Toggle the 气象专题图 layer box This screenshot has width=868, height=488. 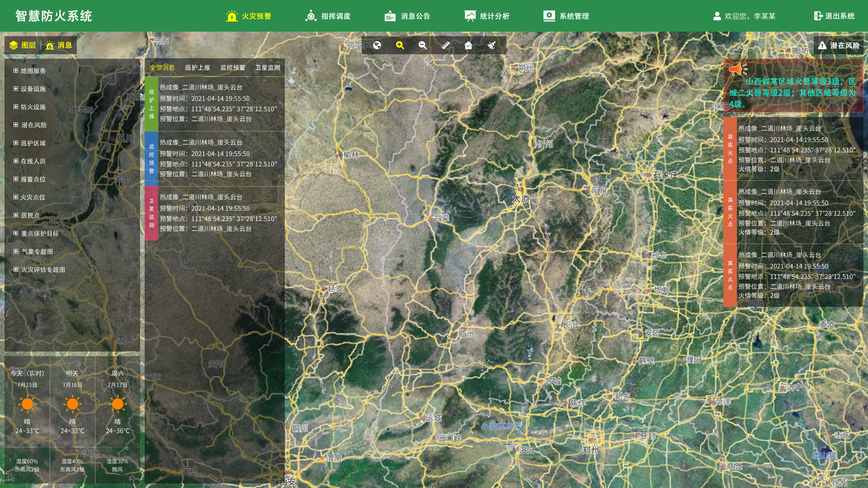point(16,251)
